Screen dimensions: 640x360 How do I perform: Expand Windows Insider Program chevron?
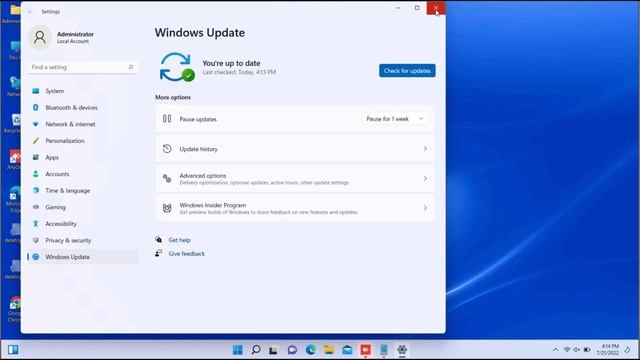pos(425,208)
